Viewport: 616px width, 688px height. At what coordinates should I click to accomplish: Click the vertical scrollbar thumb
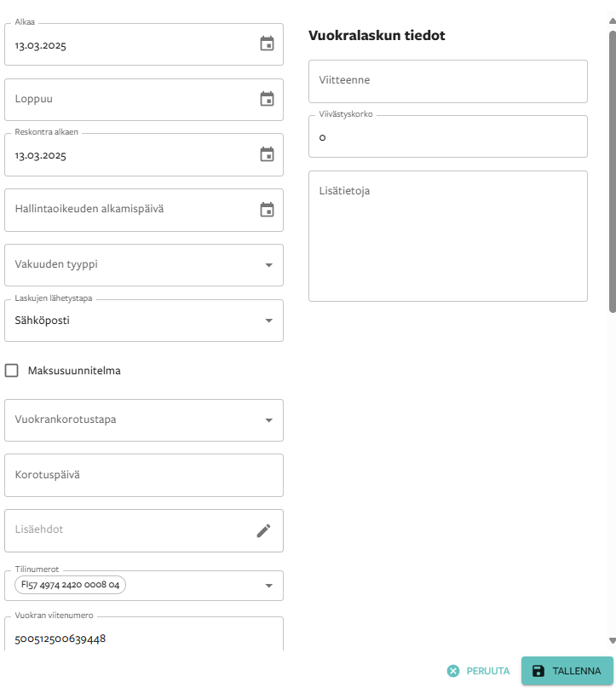[612, 171]
